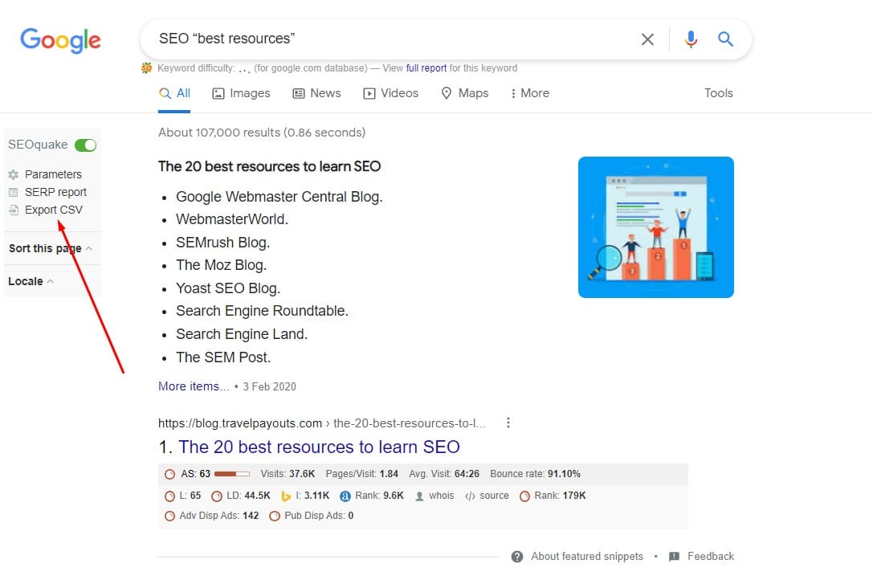Click the About featured snippets link
The image size is (873, 588).
587,556
